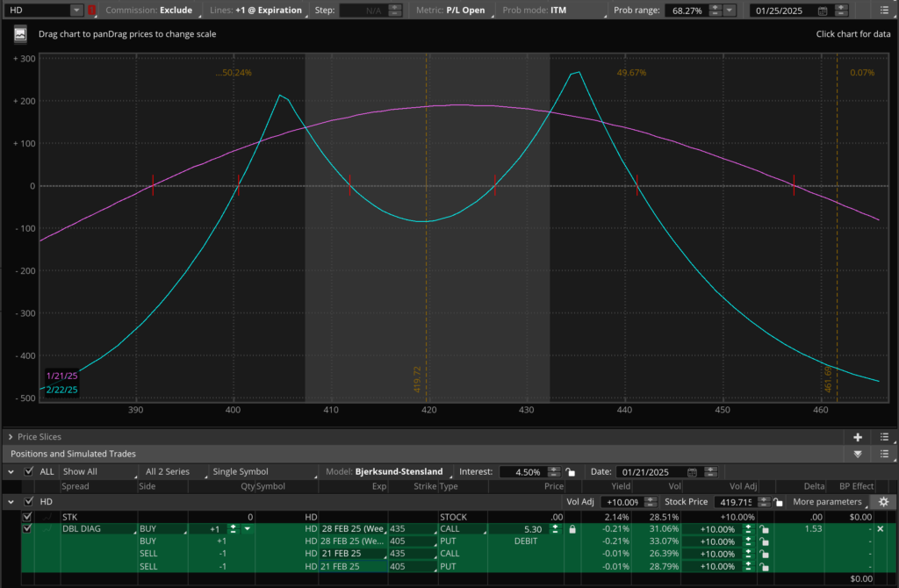This screenshot has width=899, height=588.
Task: Adjust the Interest 4.50% stepper
Action: [554, 471]
